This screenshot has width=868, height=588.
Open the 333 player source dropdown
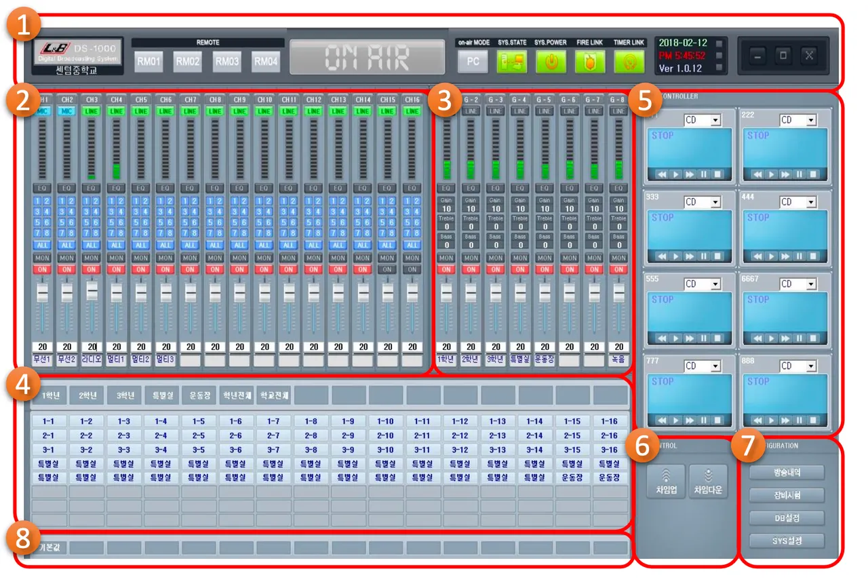[702, 202]
